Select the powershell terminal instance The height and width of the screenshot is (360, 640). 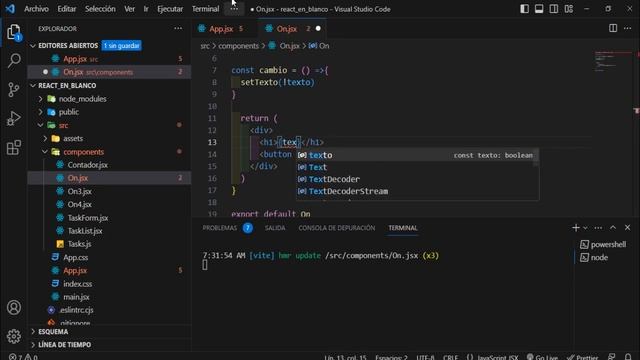pos(603,244)
